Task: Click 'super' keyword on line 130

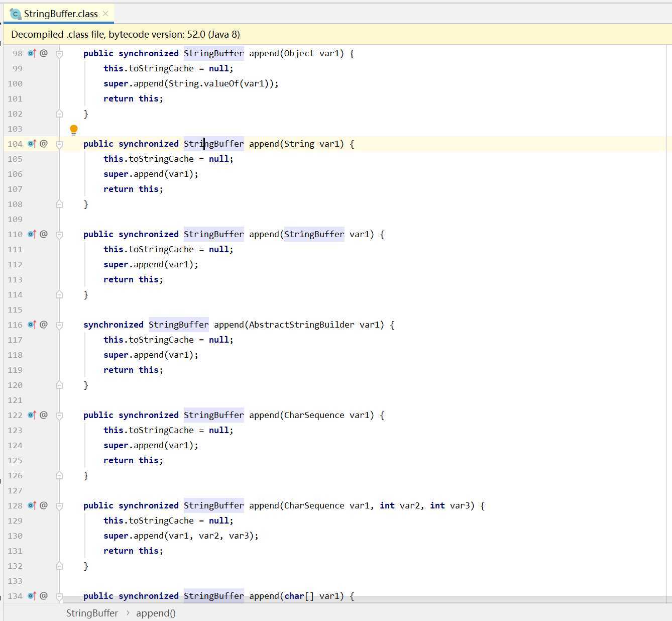Action: [116, 536]
